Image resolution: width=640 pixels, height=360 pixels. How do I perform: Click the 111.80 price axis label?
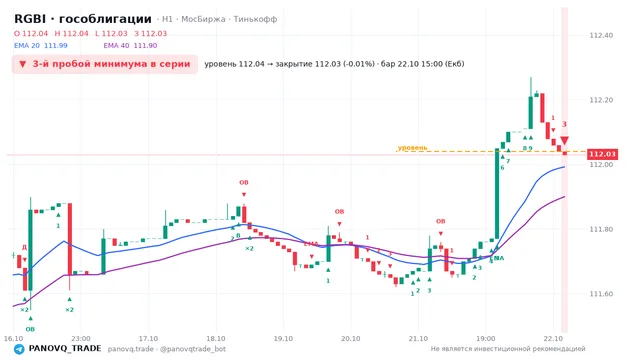(601, 229)
